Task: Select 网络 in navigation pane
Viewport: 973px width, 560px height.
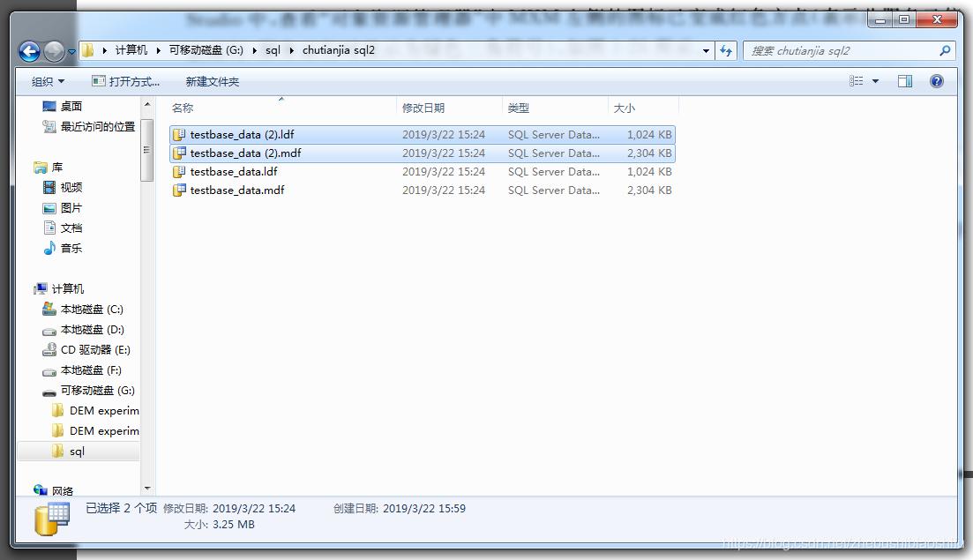Action: pyautogui.click(x=62, y=491)
